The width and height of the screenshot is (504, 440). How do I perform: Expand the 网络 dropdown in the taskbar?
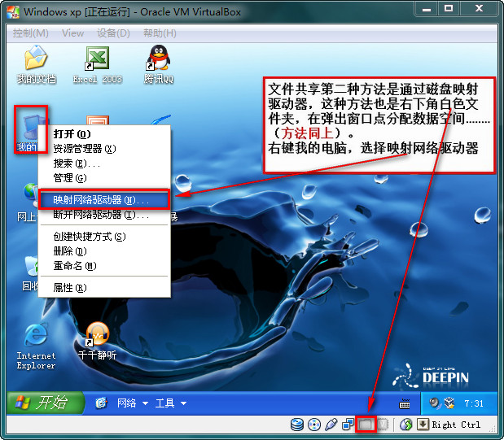[131, 403]
